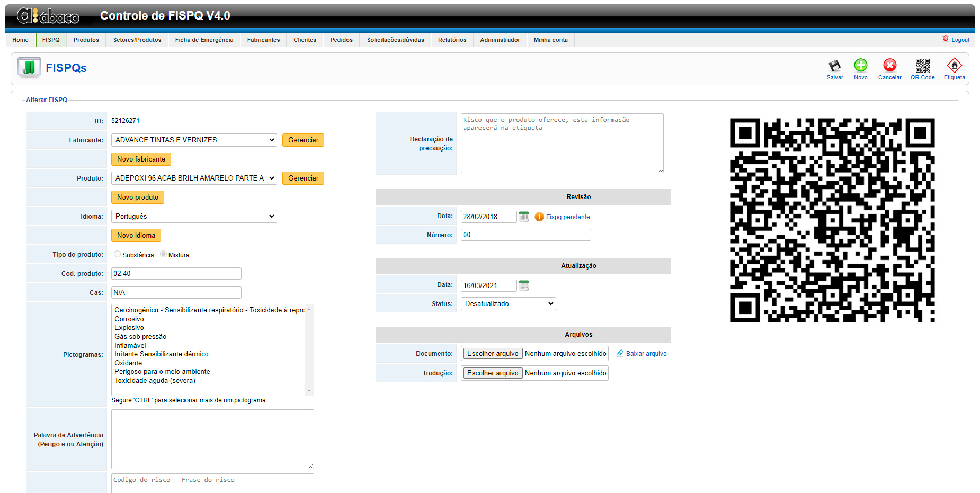Open the Status Desatualizado dropdown
The height and width of the screenshot is (493, 980).
pos(508,303)
